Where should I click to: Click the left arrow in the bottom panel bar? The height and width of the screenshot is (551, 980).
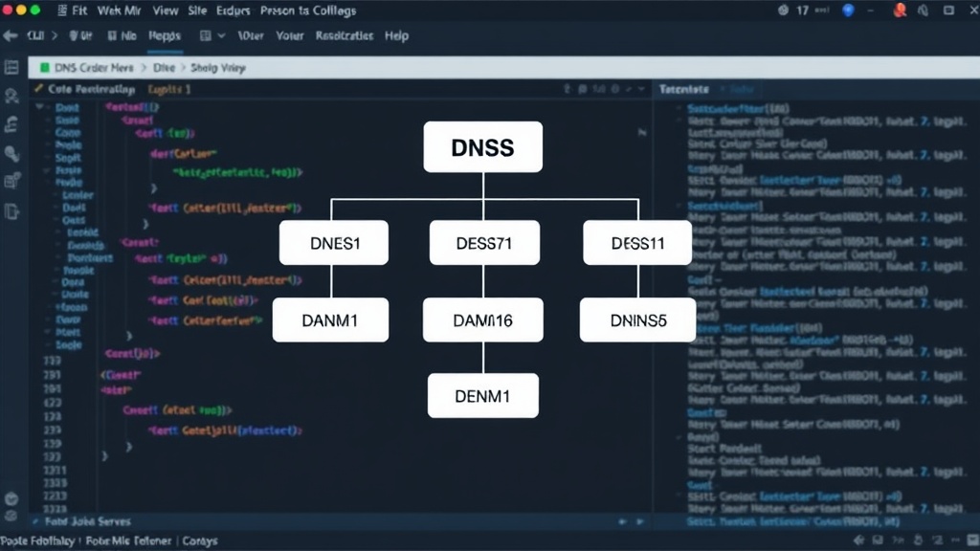622,521
